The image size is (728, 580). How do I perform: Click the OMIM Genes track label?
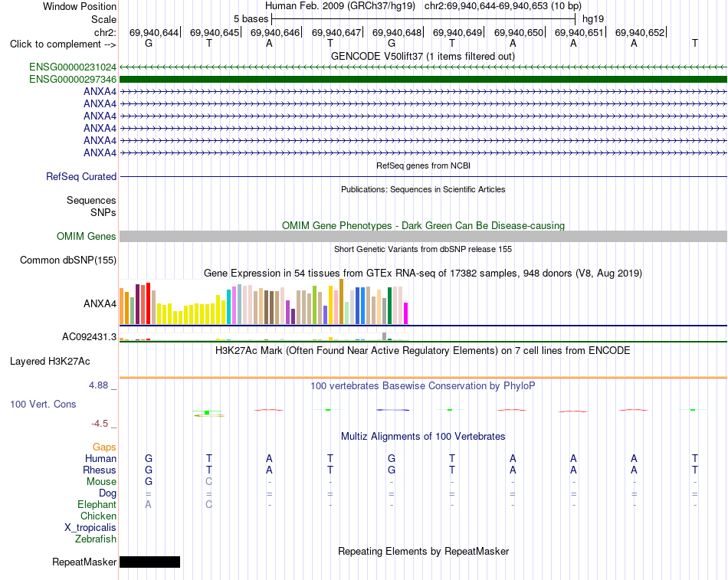click(86, 236)
